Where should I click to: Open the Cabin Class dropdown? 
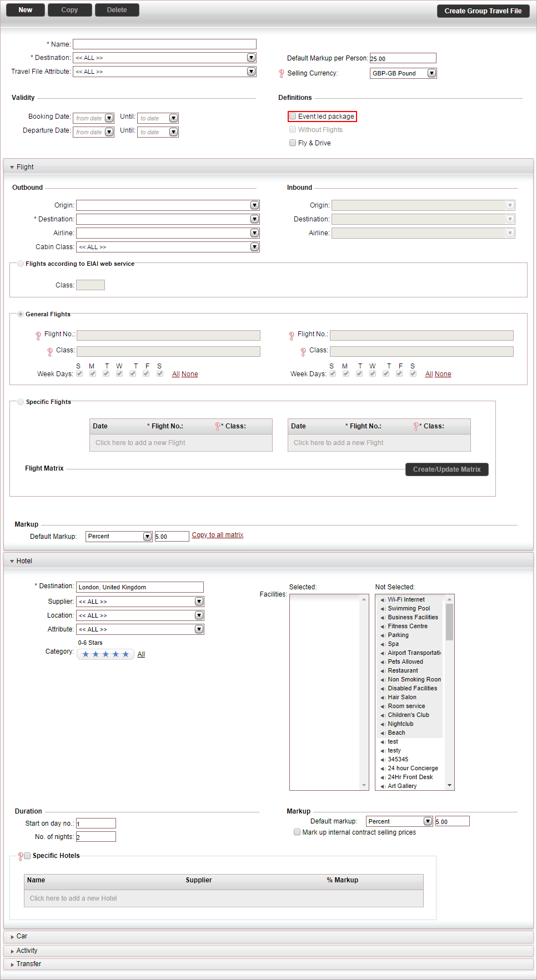[x=255, y=247]
